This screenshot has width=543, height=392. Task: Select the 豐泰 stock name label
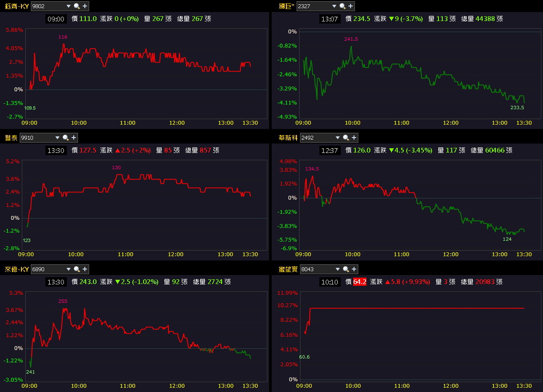click(x=11, y=138)
